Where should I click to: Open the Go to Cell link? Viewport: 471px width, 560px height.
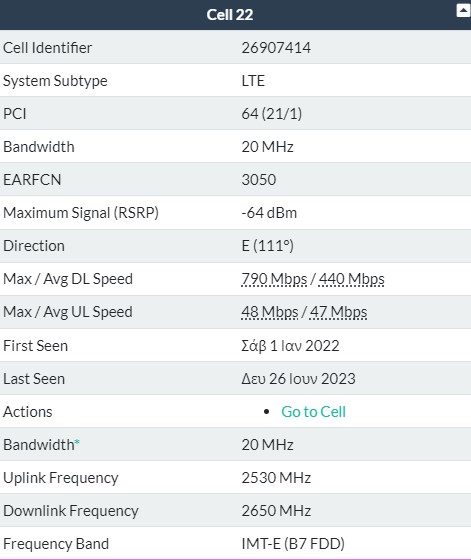point(313,412)
